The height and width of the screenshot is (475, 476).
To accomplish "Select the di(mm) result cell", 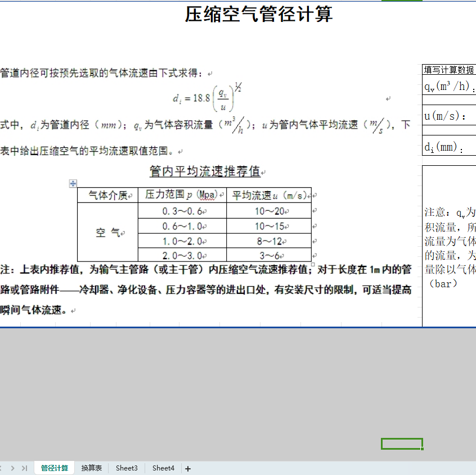I will point(449,148).
